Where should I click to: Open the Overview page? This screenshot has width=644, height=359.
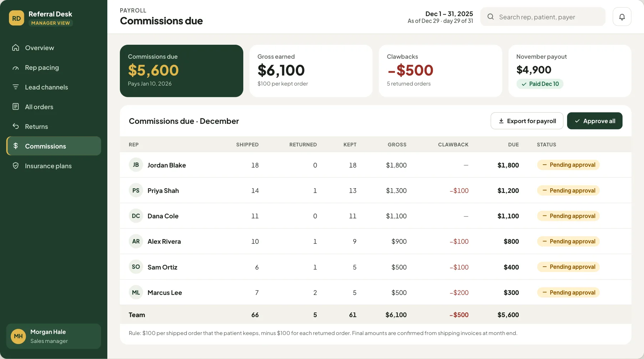(54, 48)
